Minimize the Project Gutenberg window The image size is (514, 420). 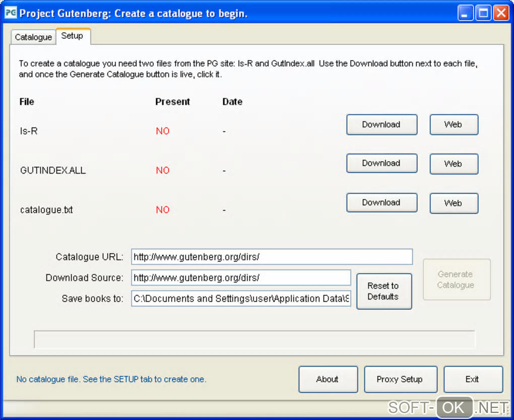[465, 13]
